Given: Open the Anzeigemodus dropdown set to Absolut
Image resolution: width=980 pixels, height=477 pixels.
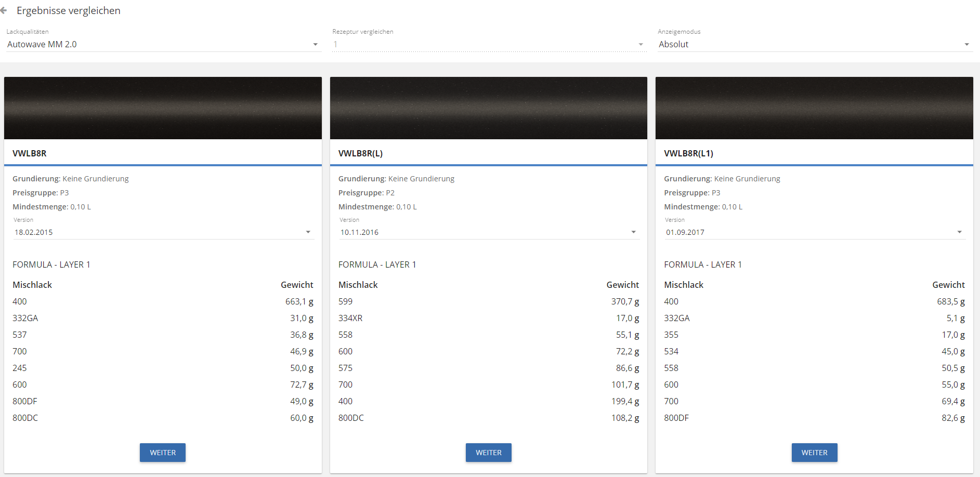Looking at the screenshot, I should click(x=815, y=45).
